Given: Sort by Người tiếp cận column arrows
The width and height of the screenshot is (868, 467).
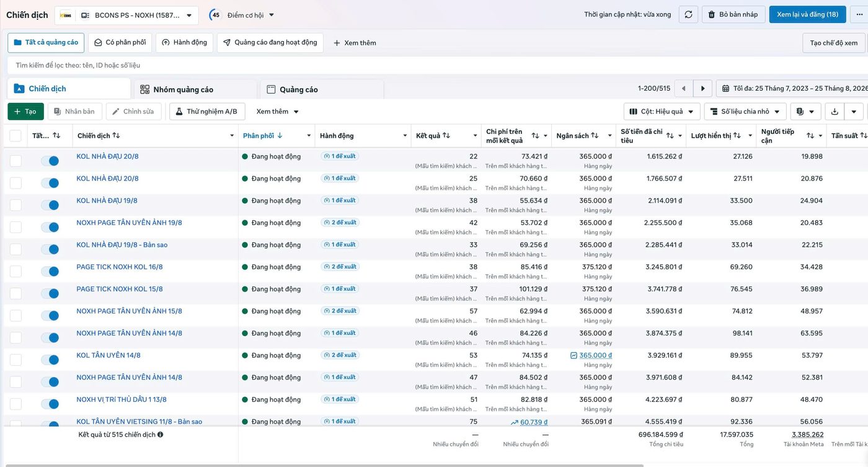Looking at the screenshot, I should tap(810, 136).
